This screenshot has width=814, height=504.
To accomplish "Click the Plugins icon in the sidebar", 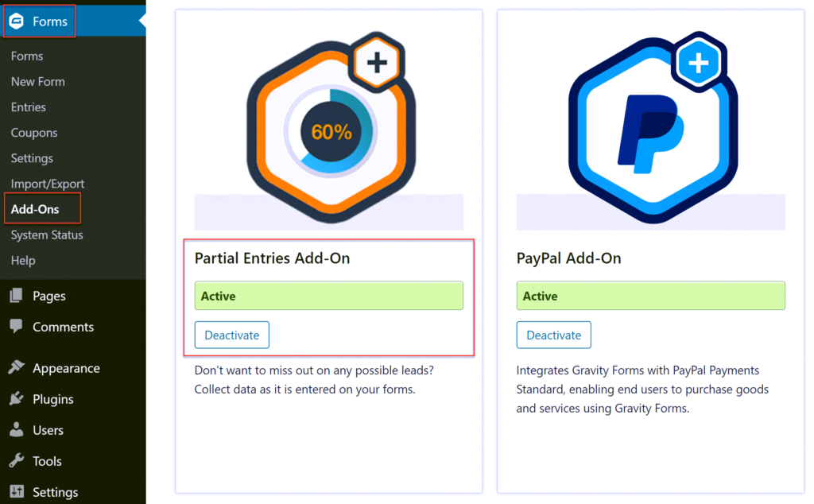I will [17, 398].
